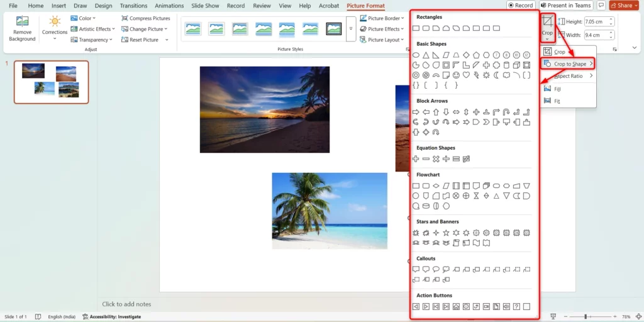Select the heart shape in Basic Shapes

point(466,75)
